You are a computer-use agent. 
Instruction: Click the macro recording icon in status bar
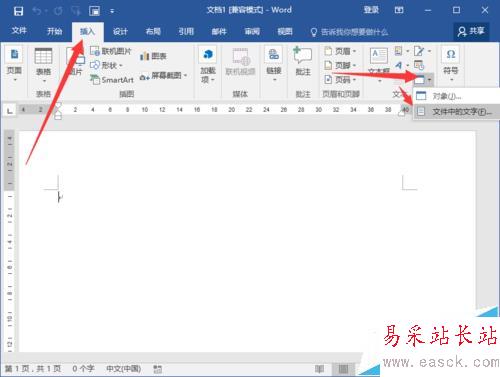tap(157, 369)
